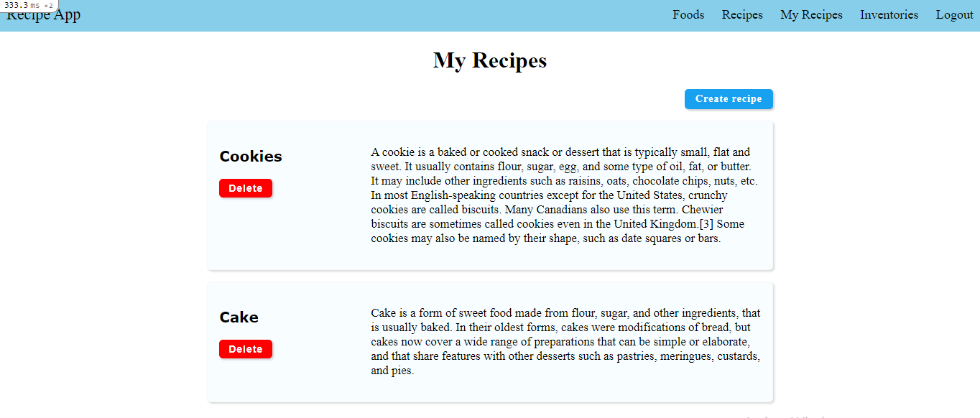Open the Cake recipe card
The height and width of the screenshot is (418, 980).
pos(490,342)
